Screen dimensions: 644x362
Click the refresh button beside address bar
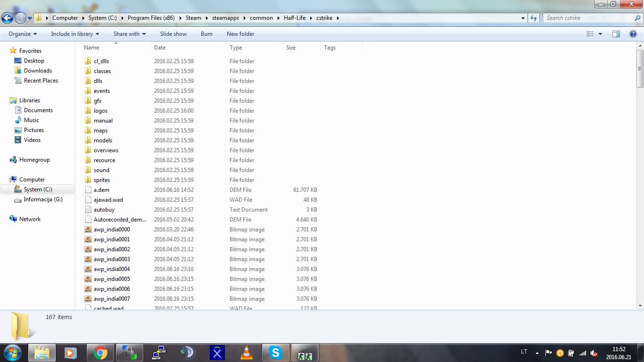tap(534, 18)
